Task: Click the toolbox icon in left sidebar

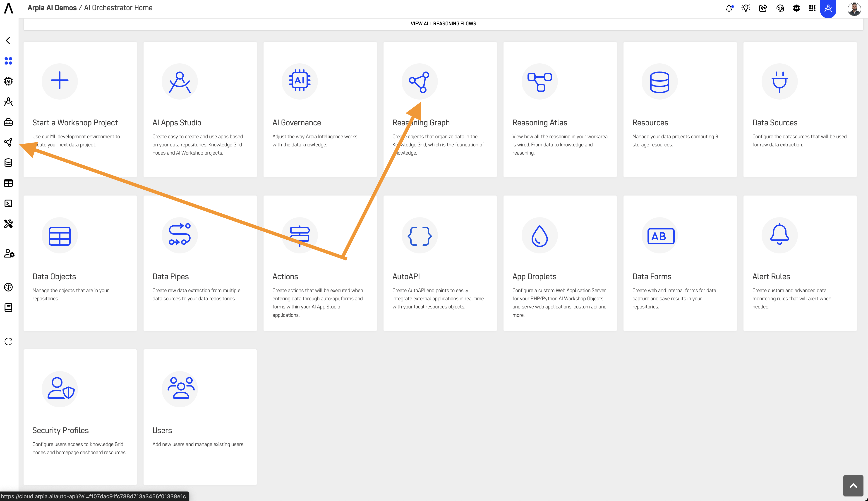Action: tap(8, 122)
